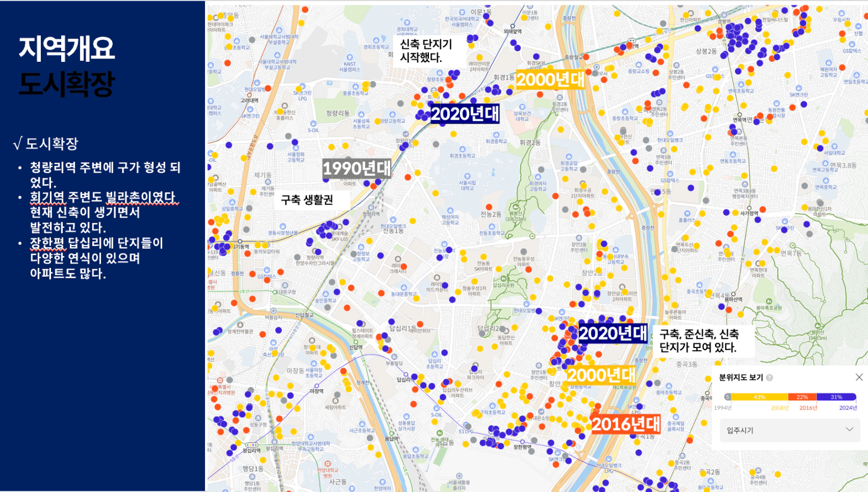Click the 청량리역 주변에 bullet text
Image resolution: width=868 pixels, height=492 pixels.
[105, 175]
